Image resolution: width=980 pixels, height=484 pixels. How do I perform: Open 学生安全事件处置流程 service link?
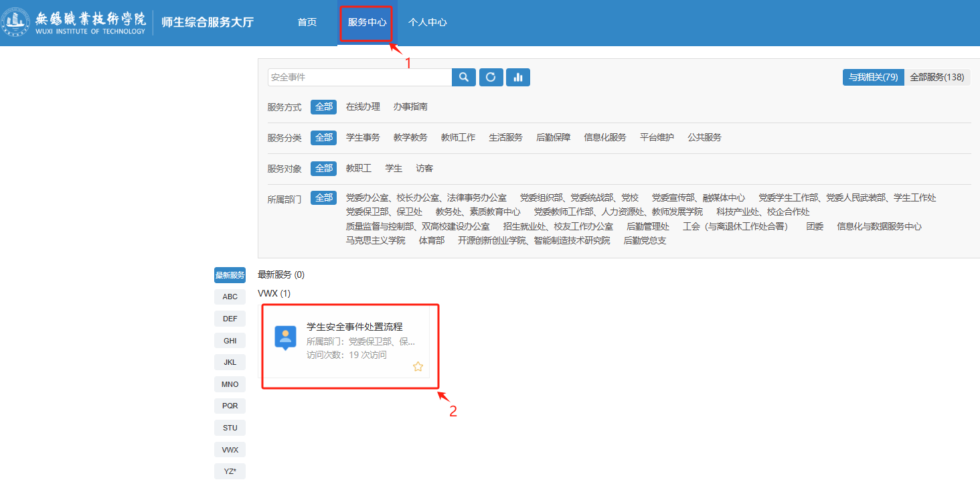[354, 327]
